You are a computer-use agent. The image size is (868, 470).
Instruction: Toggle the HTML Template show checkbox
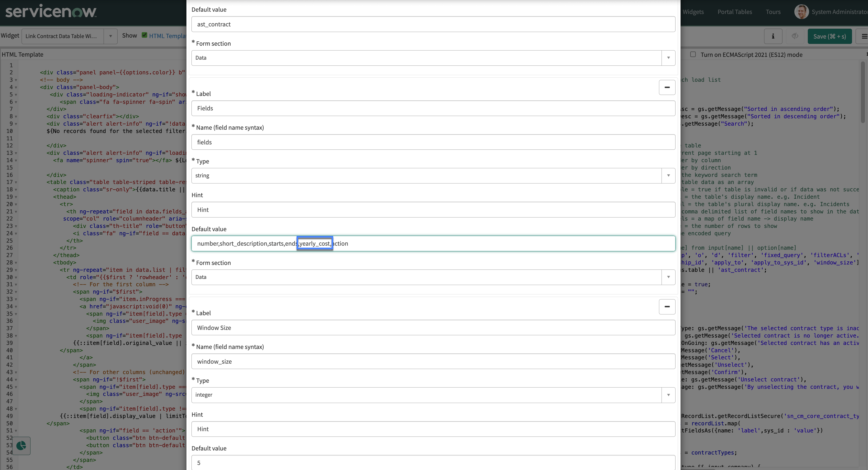pos(144,35)
